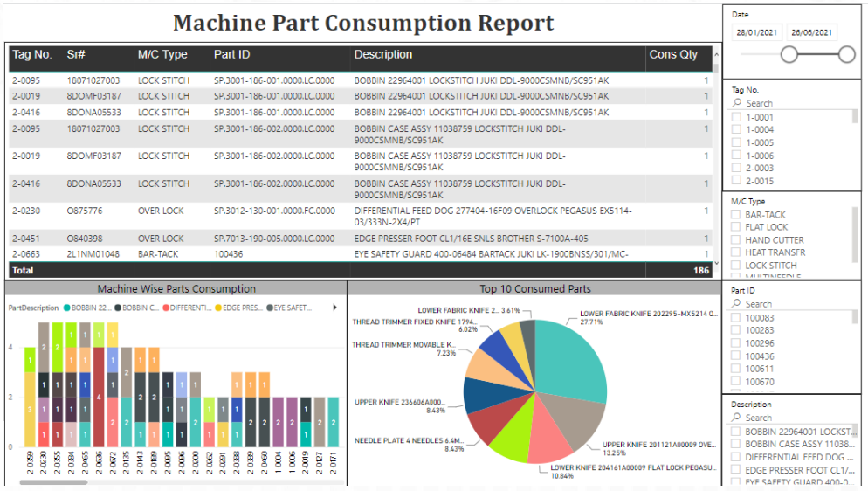
Task: Click the magnifier icon in Description slicer
Action: point(737,418)
